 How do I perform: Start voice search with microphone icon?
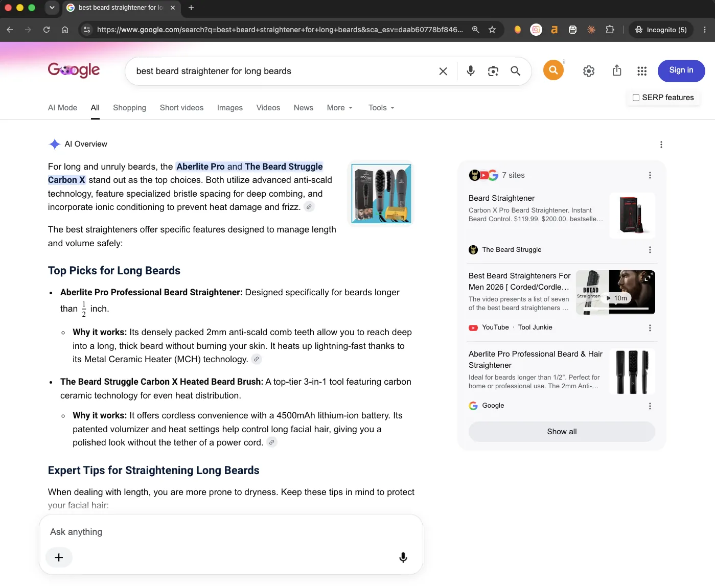[471, 72]
